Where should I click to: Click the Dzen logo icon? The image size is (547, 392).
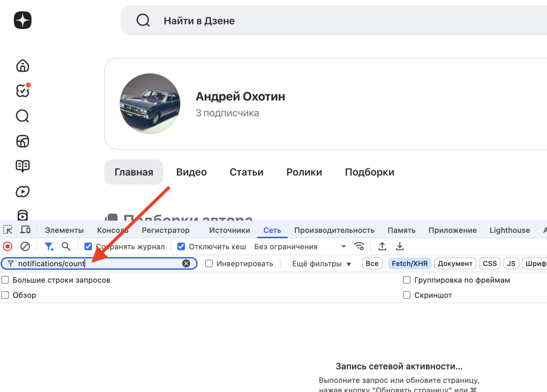(22, 20)
